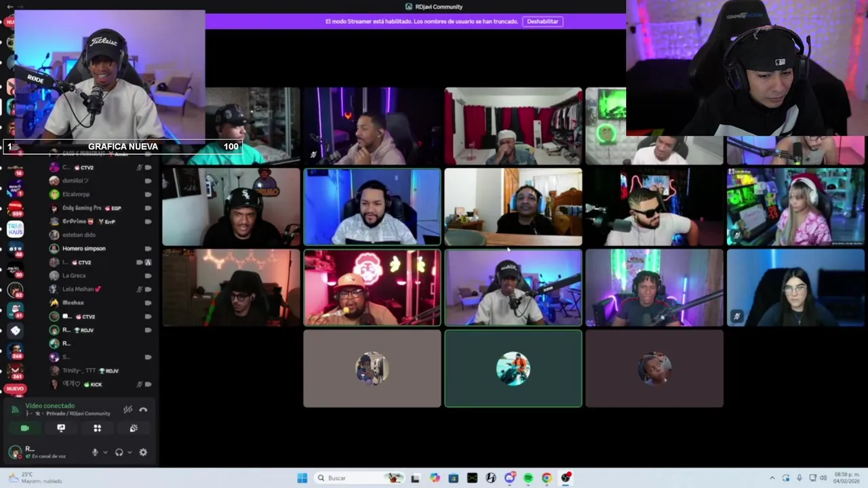Open OBS Studio from the taskbar
Image resolution: width=868 pixels, height=488 pixels.
[566, 478]
